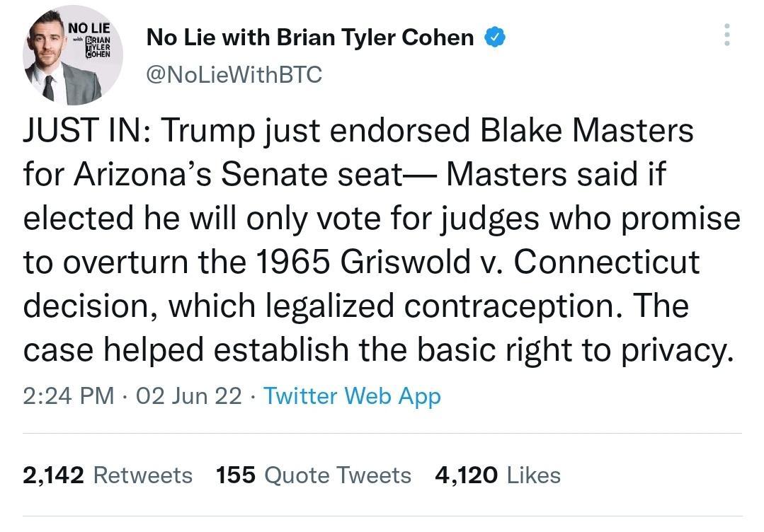Click the verified checkmark next to the name
Viewport: 764px width, 532px height.
coord(496,37)
